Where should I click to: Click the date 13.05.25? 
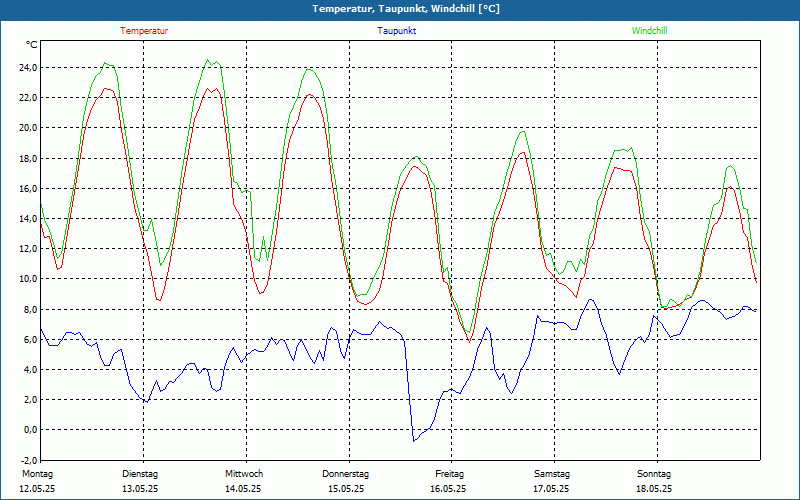point(140,489)
